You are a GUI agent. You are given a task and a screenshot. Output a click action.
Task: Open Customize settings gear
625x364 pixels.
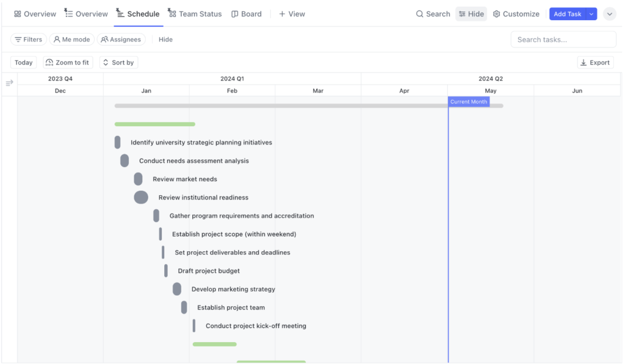tap(497, 14)
